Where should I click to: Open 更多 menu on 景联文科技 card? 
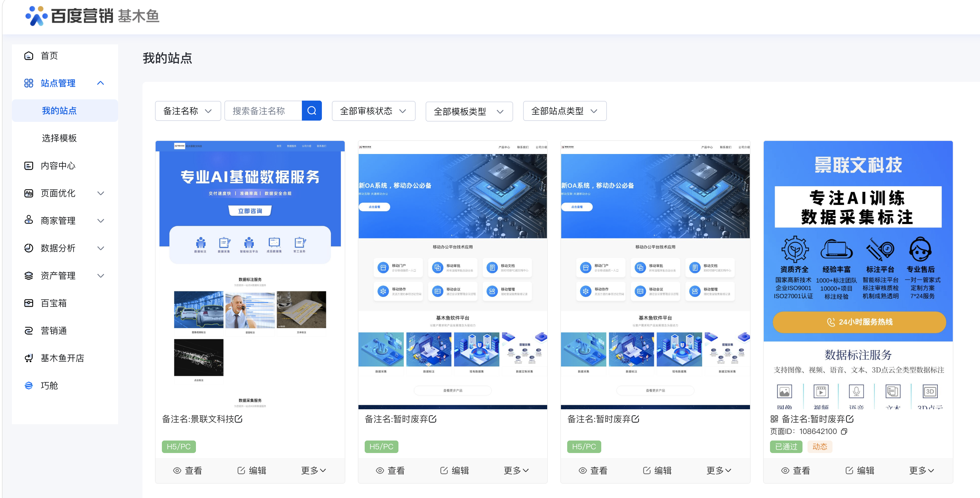tap(313, 471)
